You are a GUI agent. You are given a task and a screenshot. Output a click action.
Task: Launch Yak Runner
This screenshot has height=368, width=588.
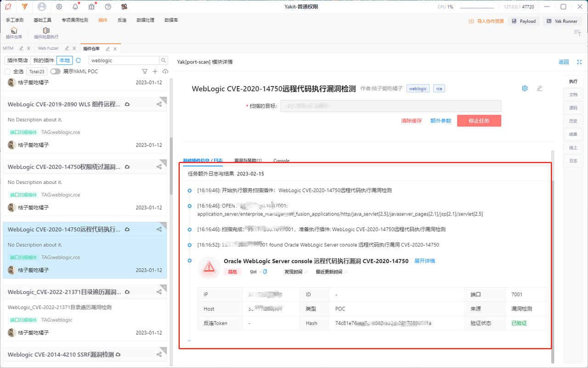562,21
